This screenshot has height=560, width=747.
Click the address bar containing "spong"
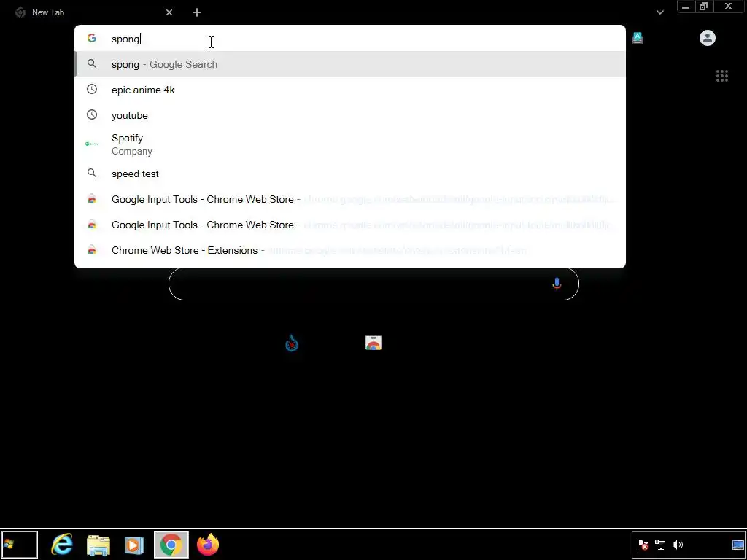(x=350, y=39)
